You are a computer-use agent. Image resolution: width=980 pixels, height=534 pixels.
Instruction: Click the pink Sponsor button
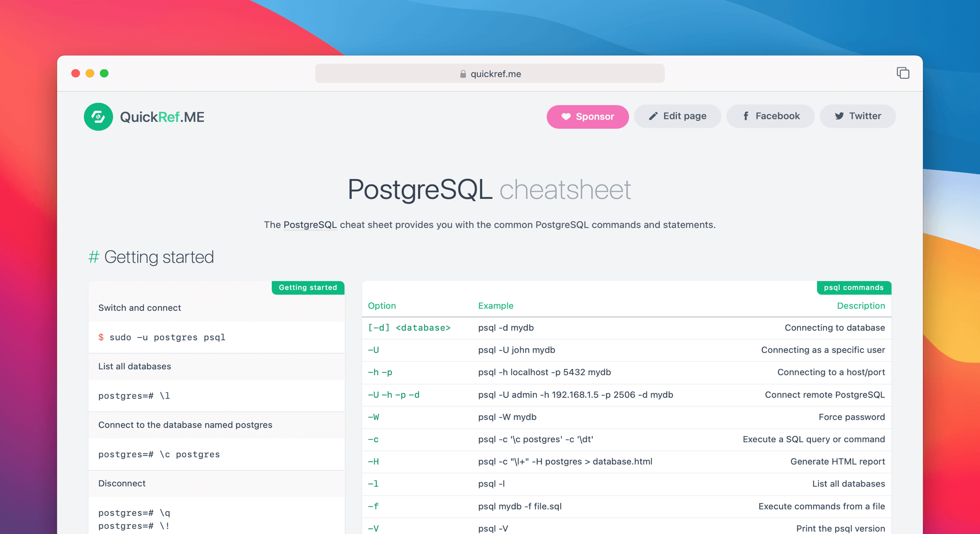pos(587,116)
